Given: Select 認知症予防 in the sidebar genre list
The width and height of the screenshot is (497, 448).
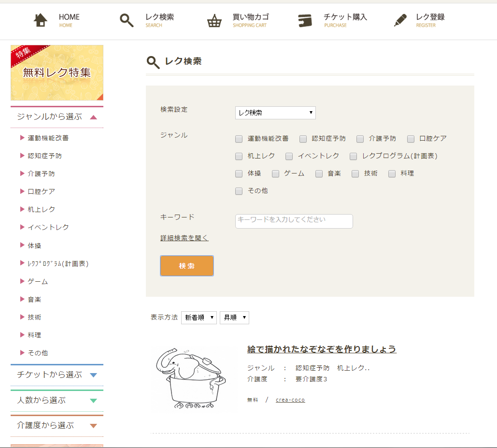Looking at the screenshot, I should coord(44,156).
